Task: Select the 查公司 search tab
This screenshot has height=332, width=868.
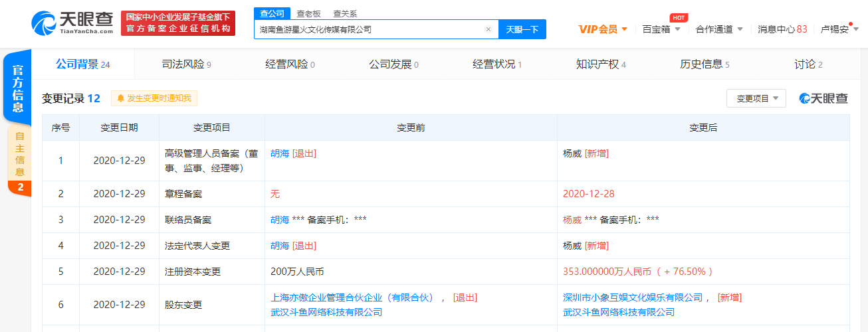Action: 272,13
